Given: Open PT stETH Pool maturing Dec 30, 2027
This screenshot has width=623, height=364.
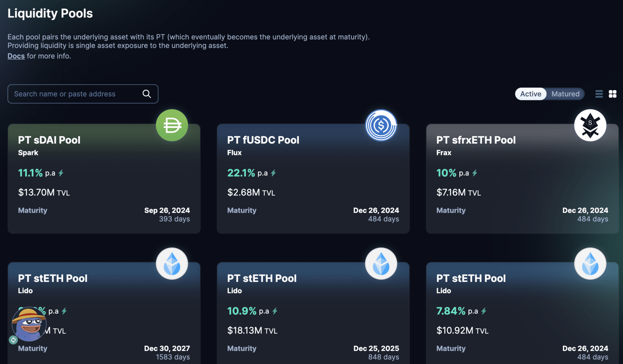Looking at the screenshot, I should coord(53,278).
